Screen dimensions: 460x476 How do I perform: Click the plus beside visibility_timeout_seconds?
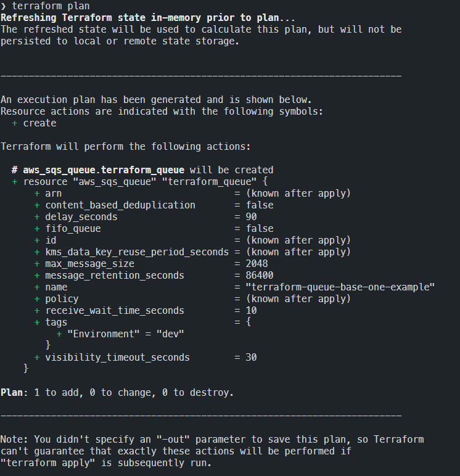[x=37, y=357]
